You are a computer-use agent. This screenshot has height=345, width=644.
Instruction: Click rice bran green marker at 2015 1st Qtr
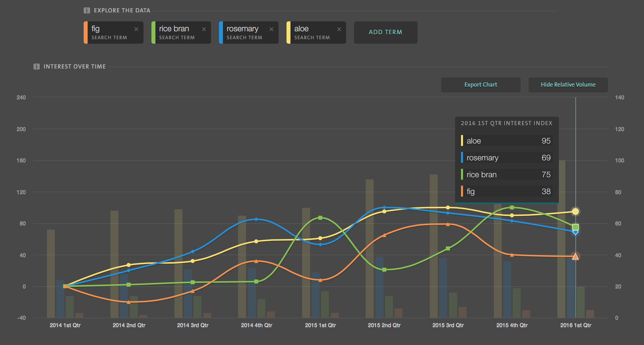click(x=320, y=218)
